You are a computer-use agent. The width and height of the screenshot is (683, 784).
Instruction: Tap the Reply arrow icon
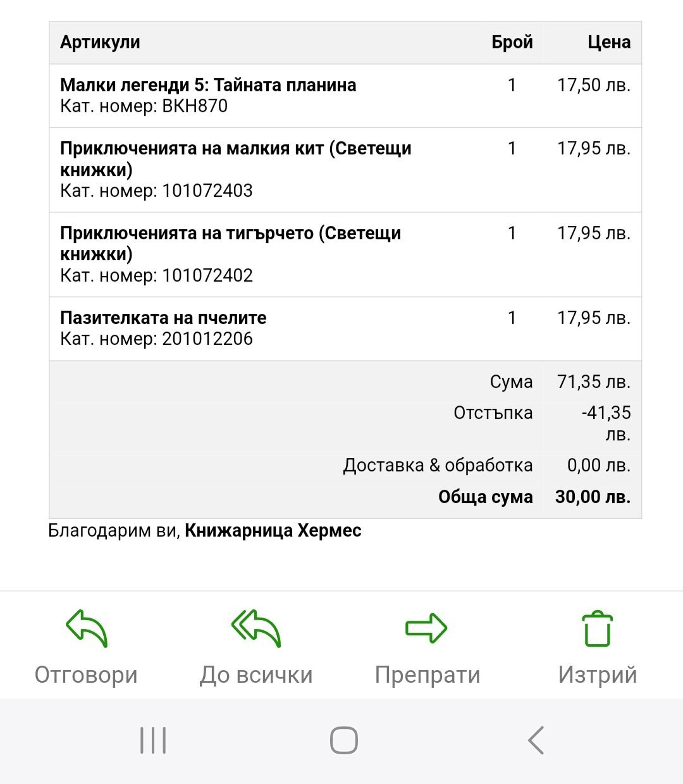click(87, 628)
